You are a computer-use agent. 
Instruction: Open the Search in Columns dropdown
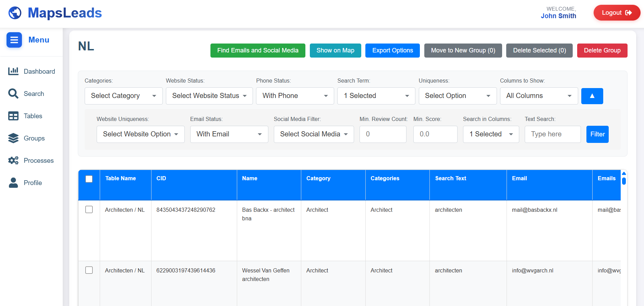[x=491, y=134]
